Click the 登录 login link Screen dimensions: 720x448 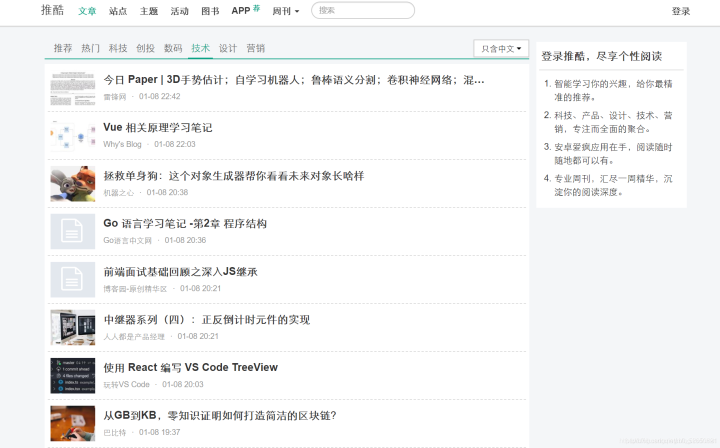pos(681,11)
